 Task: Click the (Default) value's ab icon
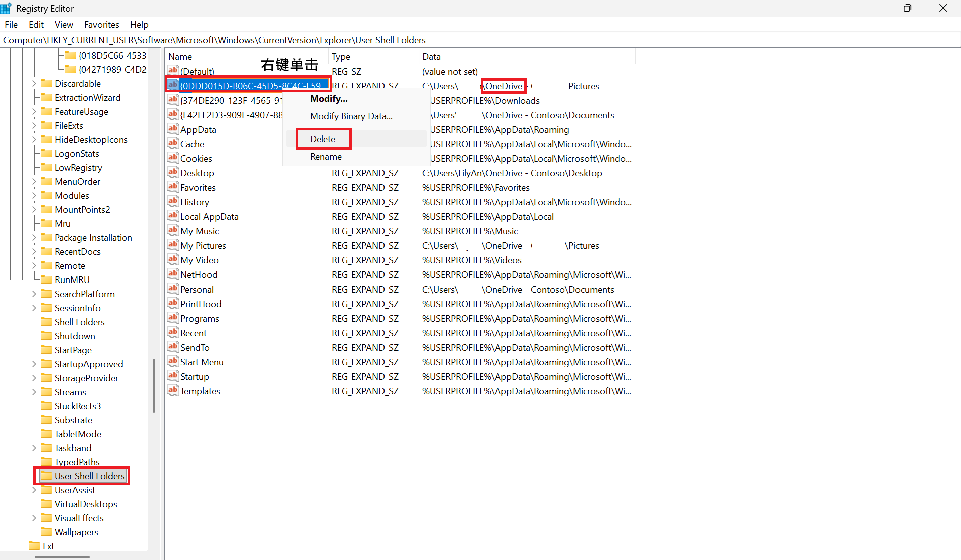coord(173,71)
